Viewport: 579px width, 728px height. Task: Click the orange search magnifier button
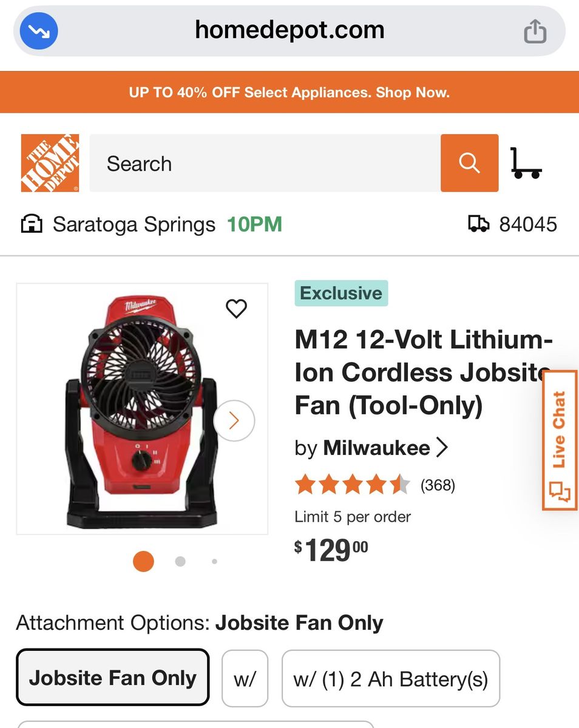tap(469, 163)
